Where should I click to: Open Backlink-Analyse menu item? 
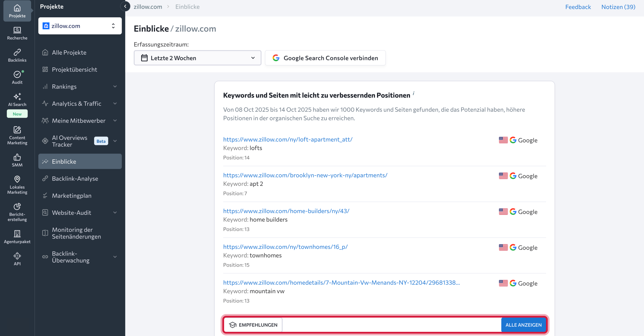[x=75, y=179]
